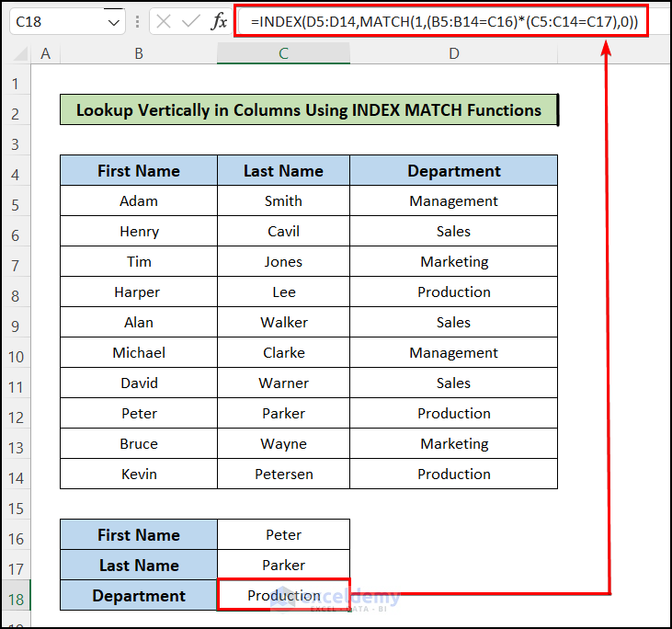
Task: Click the Production result cell C18
Action: 283,596
